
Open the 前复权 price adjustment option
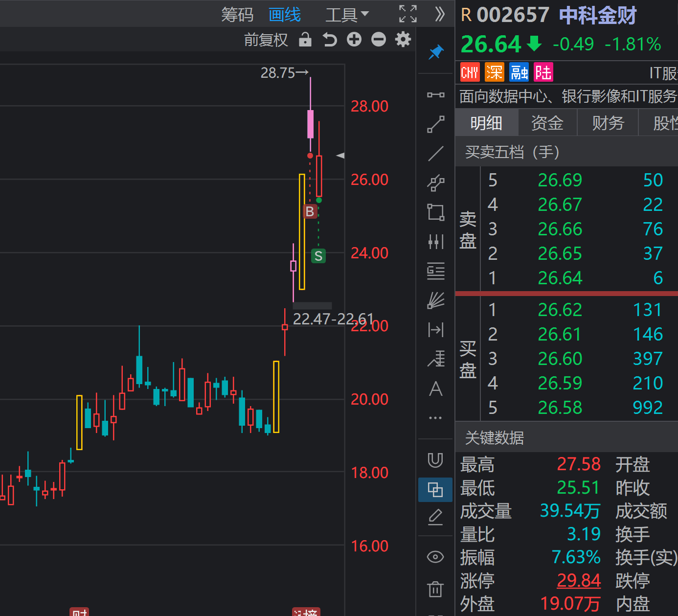[266, 40]
